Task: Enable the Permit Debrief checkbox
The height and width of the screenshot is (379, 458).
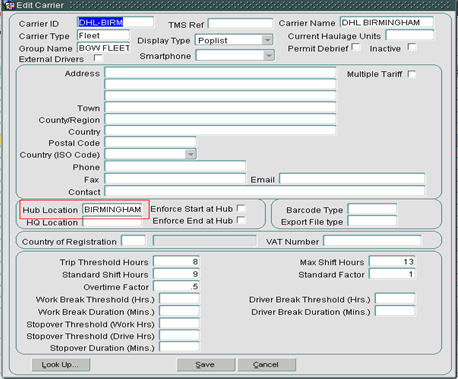Action: (356, 47)
